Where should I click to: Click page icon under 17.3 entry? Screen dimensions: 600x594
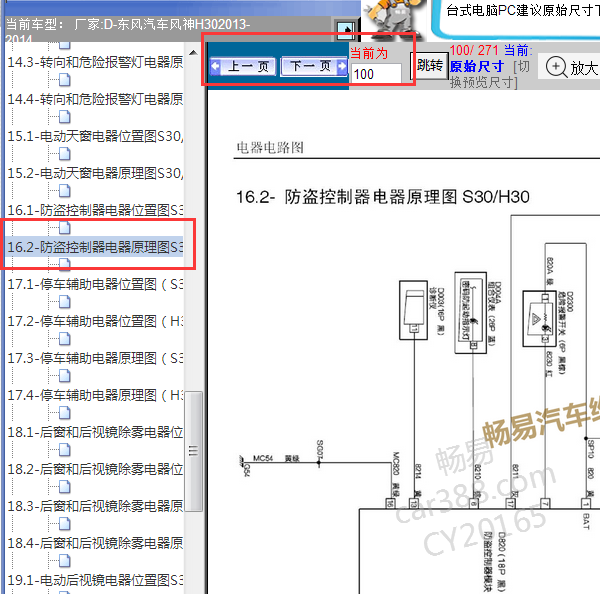(x=65, y=376)
